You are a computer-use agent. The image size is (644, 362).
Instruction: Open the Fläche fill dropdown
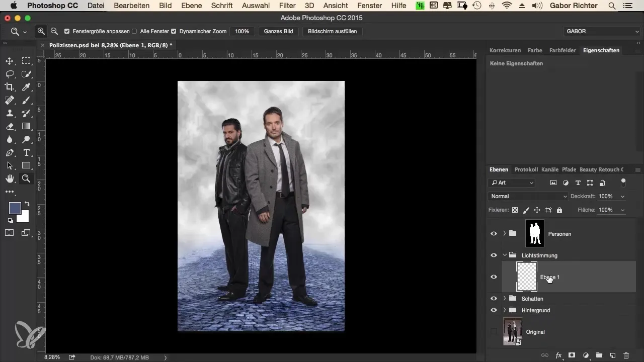pyautogui.click(x=623, y=210)
